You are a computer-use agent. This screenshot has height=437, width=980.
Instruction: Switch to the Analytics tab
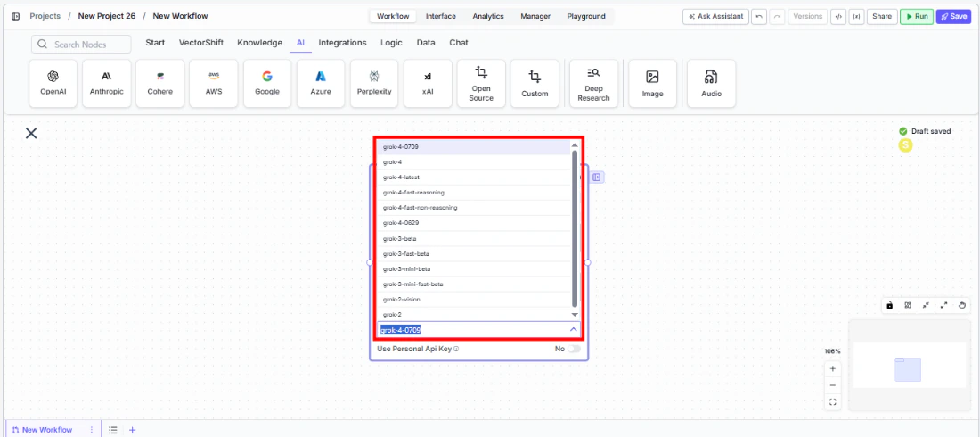(488, 16)
